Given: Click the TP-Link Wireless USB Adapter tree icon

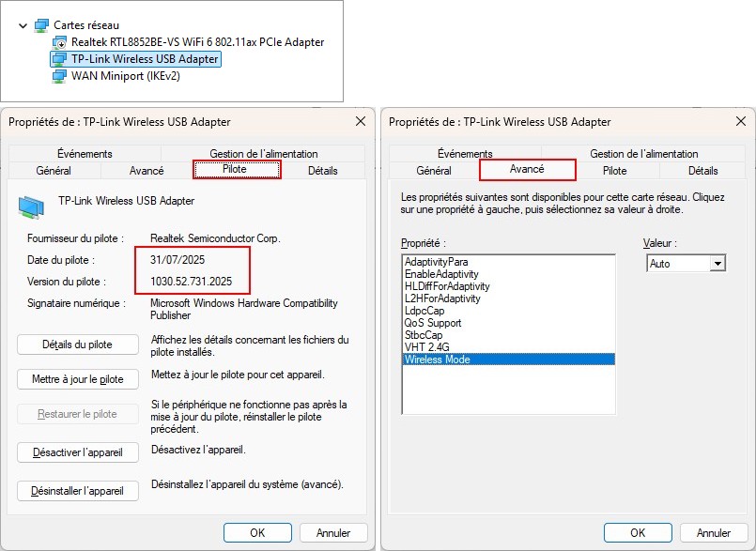Looking at the screenshot, I should 59,59.
